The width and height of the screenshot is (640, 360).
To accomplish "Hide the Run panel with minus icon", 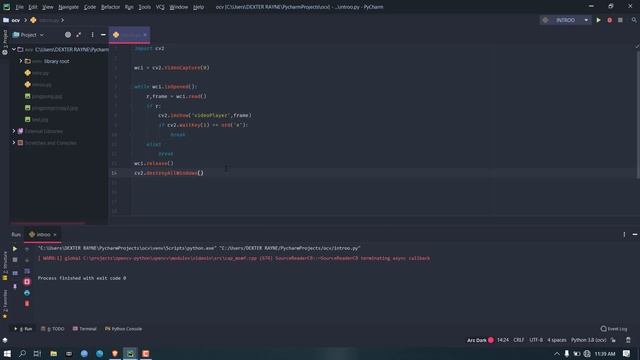I will point(635,234).
